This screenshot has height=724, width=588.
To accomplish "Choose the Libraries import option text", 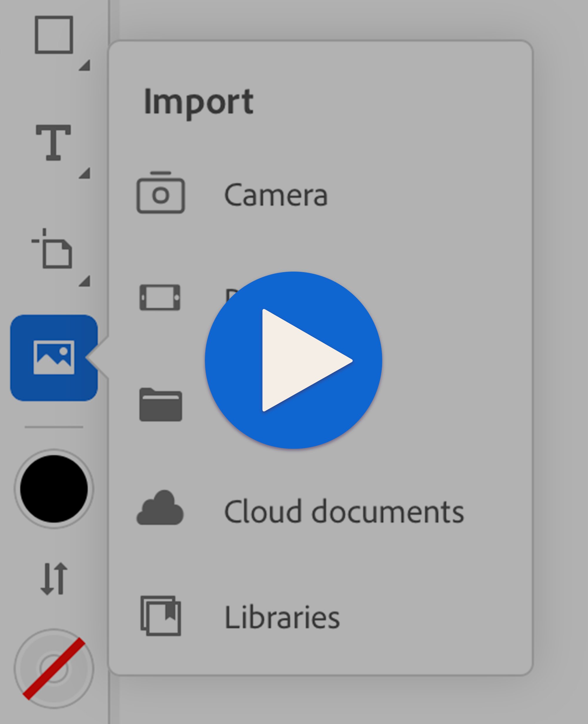I will pos(282,617).
